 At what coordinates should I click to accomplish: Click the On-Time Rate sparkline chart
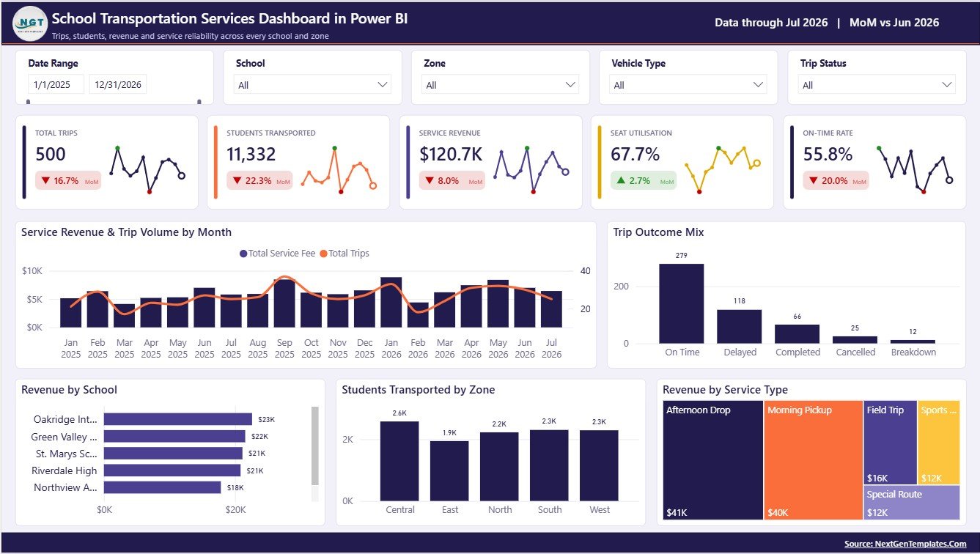click(915, 169)
